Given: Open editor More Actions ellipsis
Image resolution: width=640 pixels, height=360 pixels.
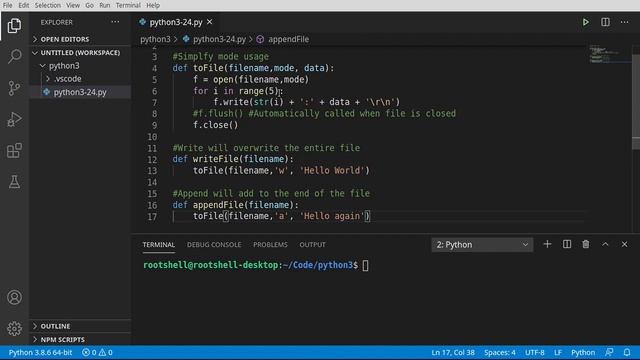Looking at the screenshot, I should pos(624,22).
